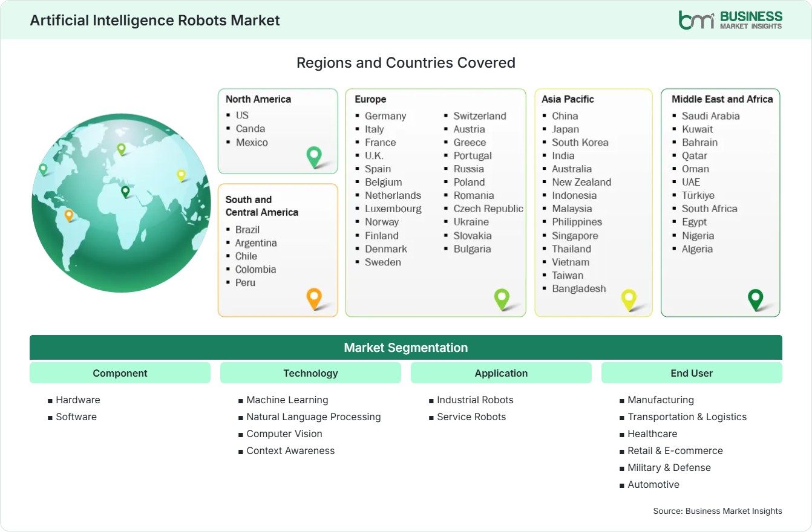The width and height of the screenshot is (812, 532).
Task: Click the Europe heading
Action: [370, 99]
